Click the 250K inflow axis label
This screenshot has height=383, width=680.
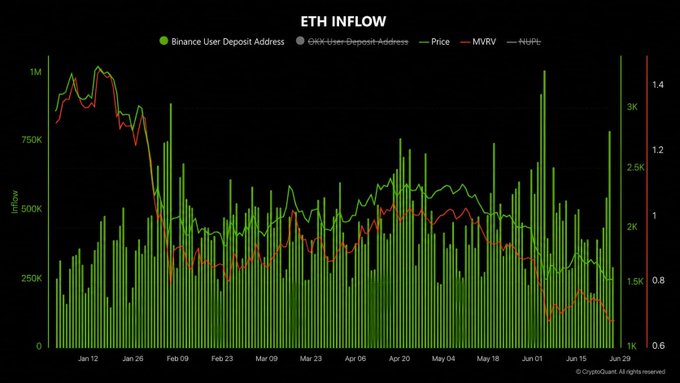tap(32, 278)
